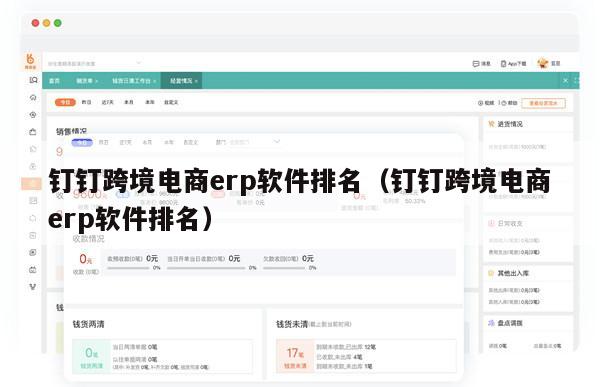Select the orange 今日 date filter
Image resolution: width=600 pixels, height=387 pixels.
[x=65, y=102]
